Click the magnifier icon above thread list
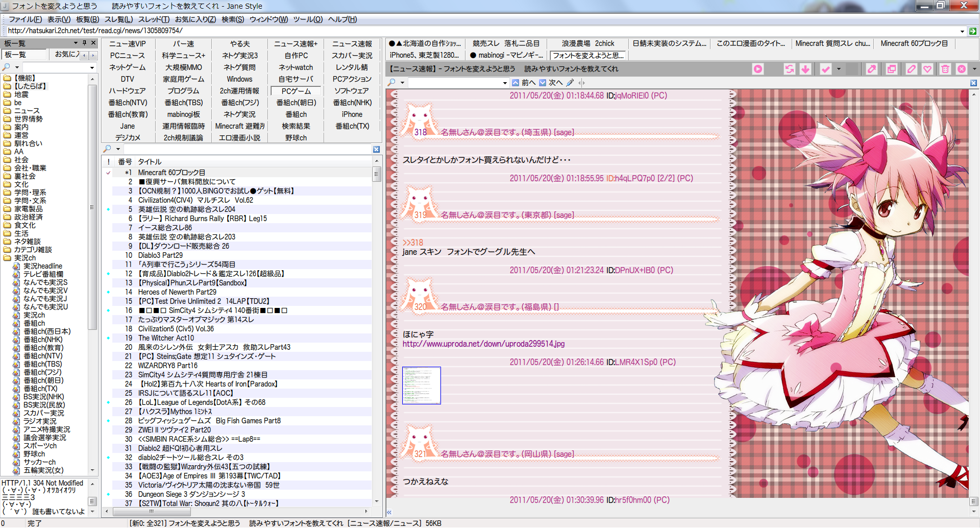 107,149
